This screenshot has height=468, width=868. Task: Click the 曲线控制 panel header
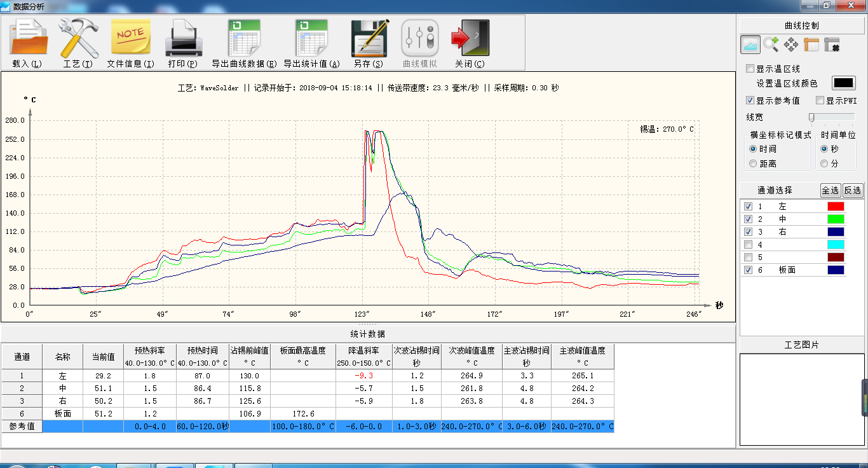(x=802, y=26)
